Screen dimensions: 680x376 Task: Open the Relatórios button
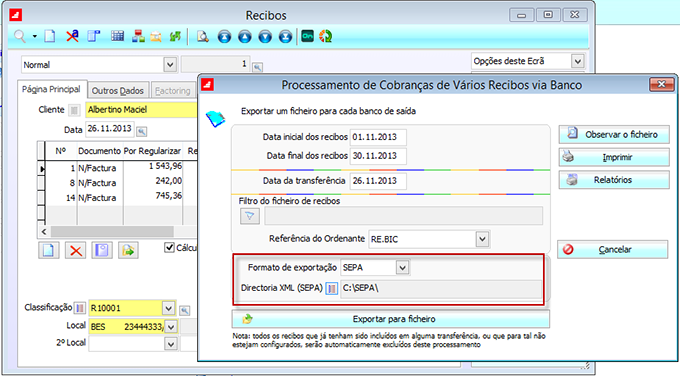614,180
